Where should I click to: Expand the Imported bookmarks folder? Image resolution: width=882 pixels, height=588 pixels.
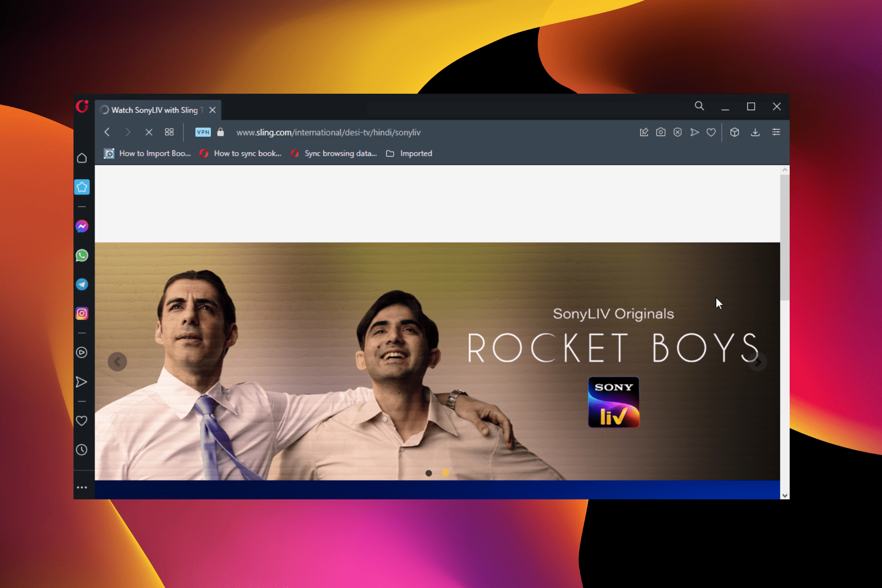pyautogui.click(x=409, y=153)
